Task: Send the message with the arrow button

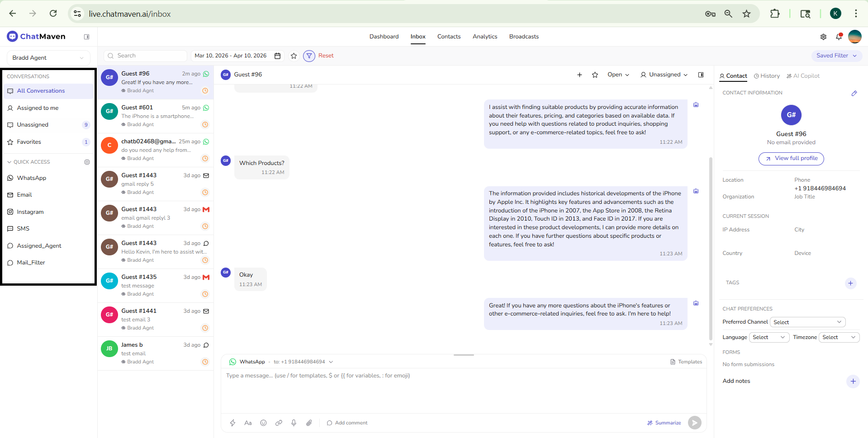Action: click(x=694, y=423)
